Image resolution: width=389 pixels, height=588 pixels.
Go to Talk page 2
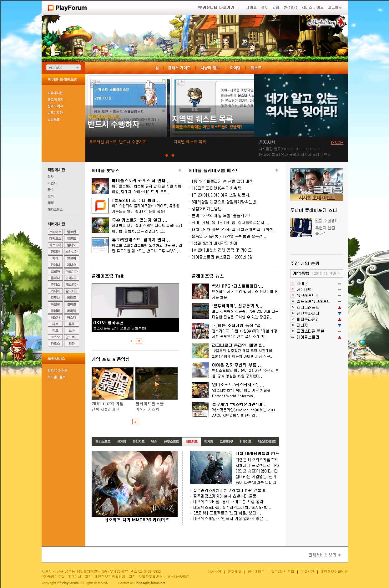click(x=139, y=341)
